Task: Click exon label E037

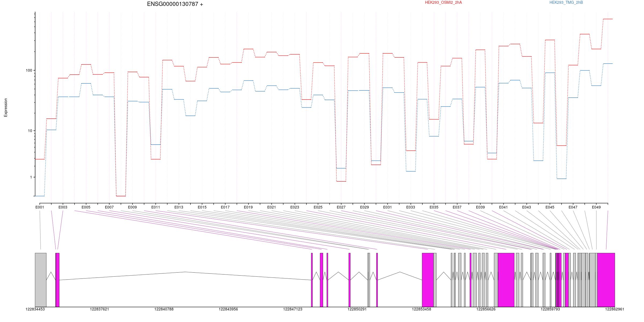Action: tap(457, 207)
